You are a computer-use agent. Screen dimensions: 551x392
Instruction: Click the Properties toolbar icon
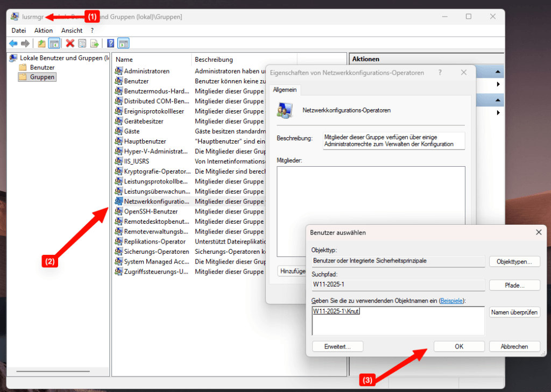(82, 44)
